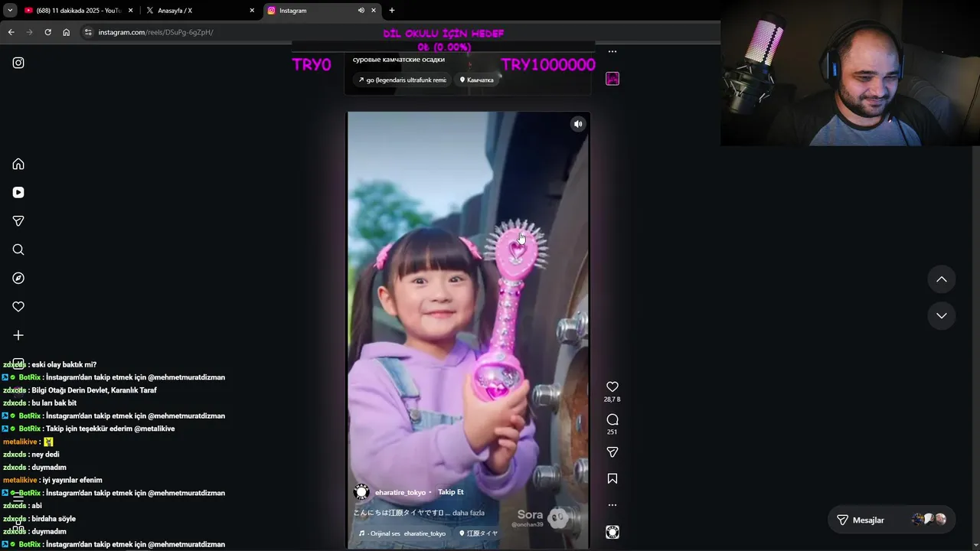Go to next reel with down arrow
The image size is (980, 551).
[942, 315]
